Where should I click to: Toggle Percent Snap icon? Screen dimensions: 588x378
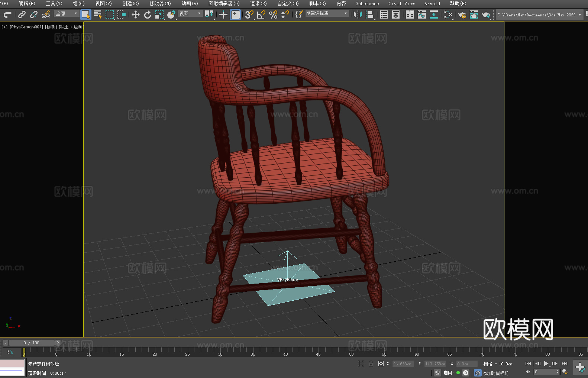click(273, 14)
